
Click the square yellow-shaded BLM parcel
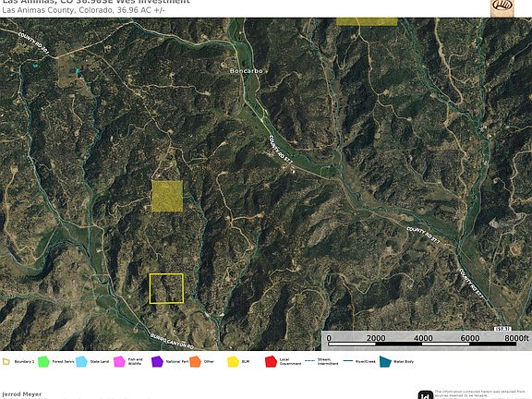167,196
